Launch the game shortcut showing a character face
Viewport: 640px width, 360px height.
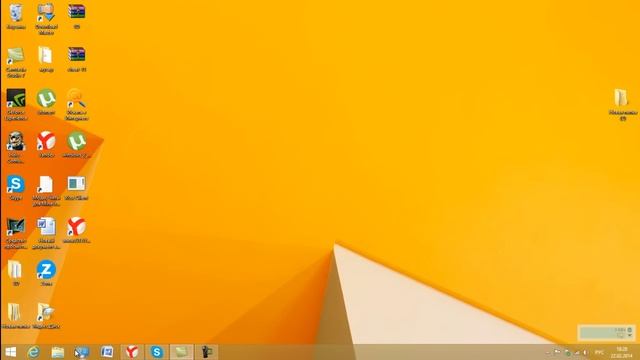[x=16, y=147]
